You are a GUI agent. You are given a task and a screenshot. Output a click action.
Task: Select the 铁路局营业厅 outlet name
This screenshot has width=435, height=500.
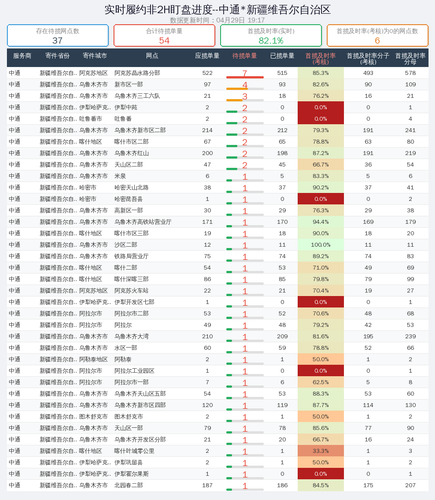[x=131, y=256]
